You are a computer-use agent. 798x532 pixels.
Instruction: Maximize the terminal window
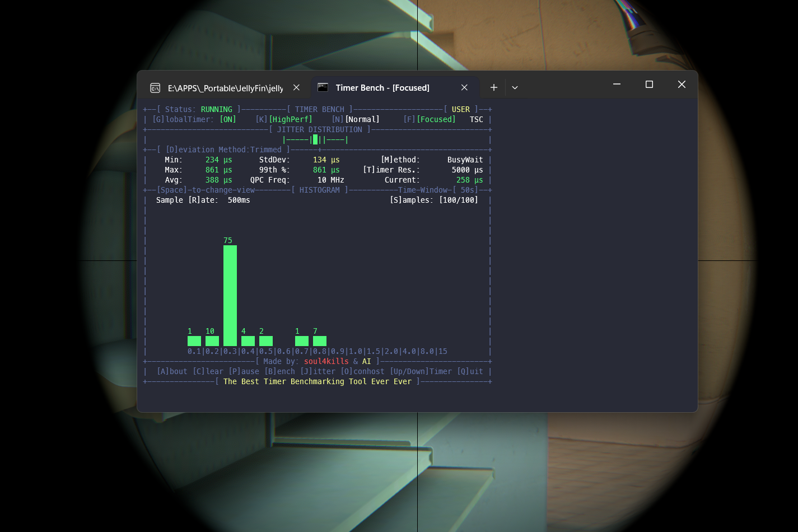pyautogui.click(x=649, y=84)
